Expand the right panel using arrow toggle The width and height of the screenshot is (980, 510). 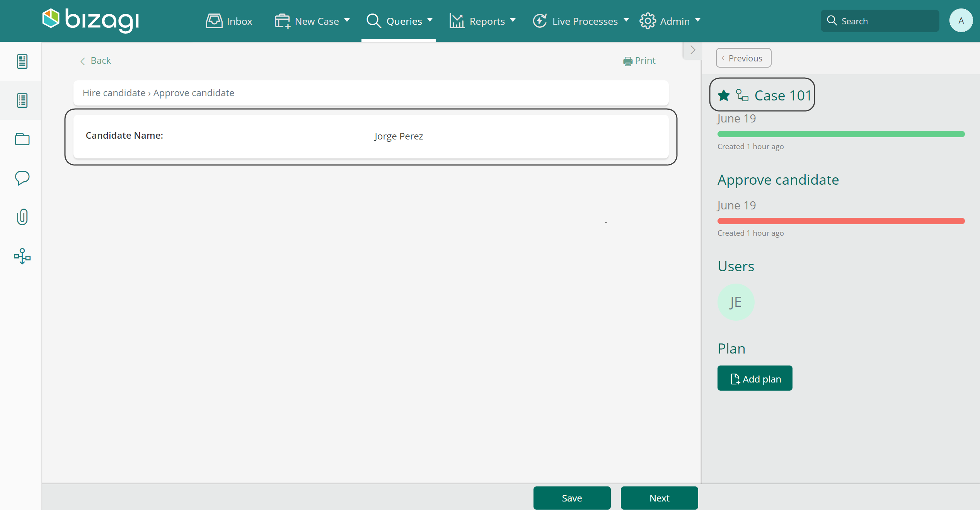coord(693,51)
